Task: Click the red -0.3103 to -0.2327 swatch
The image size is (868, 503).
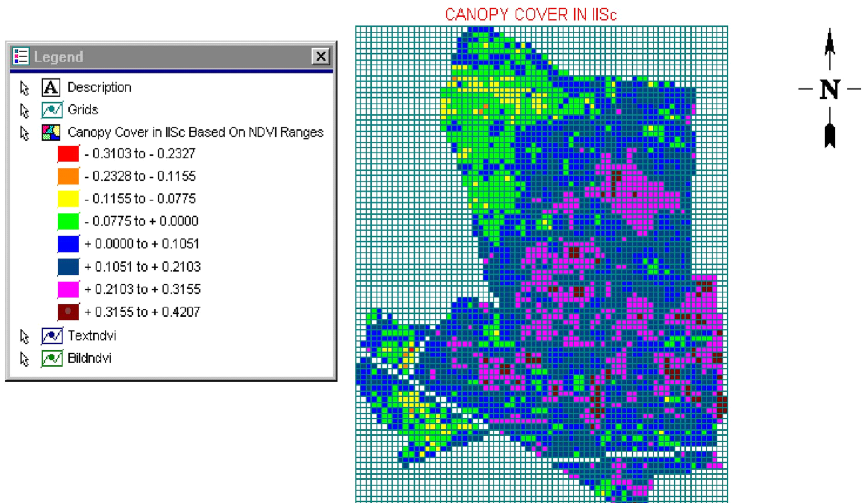Action: pos(68,154)
